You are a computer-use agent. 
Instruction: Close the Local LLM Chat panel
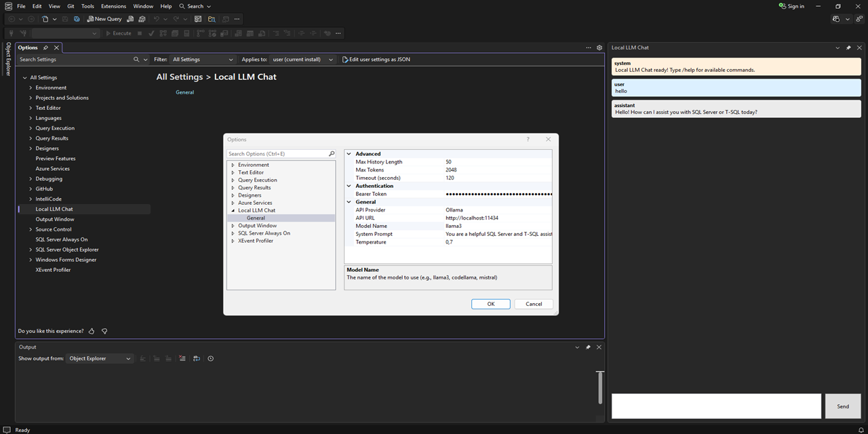click(859, 47)
